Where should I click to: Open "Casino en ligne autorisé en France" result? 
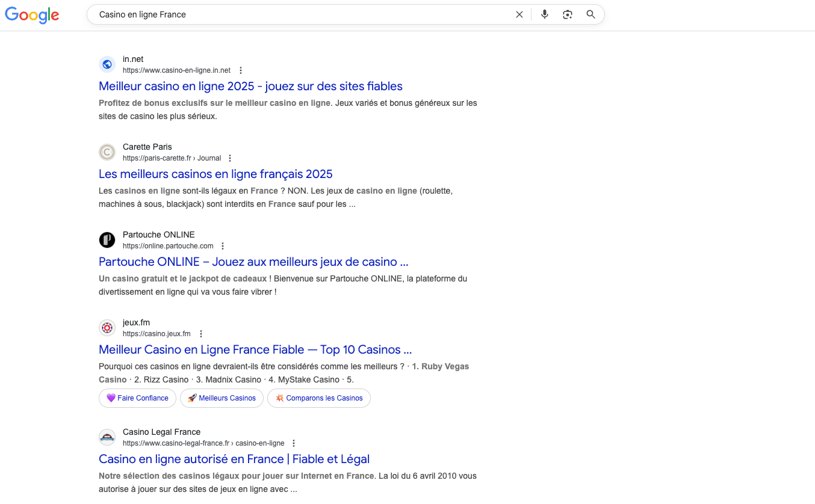point(234,459)
